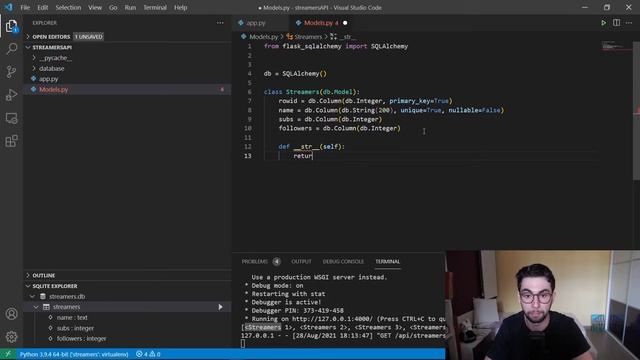
Task: Select the Terminal panel tab
Action: click(387, 262)
